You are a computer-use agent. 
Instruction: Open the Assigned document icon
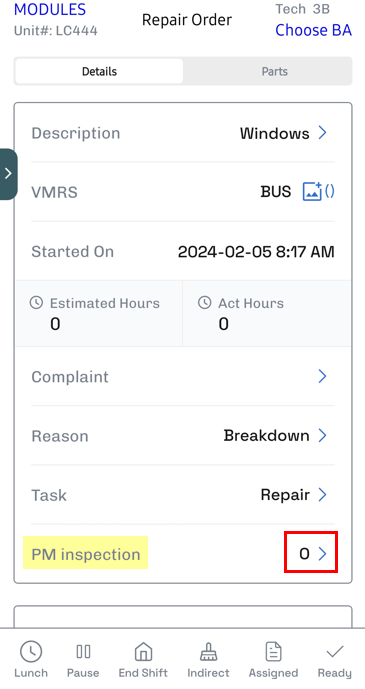click(273, 652)
